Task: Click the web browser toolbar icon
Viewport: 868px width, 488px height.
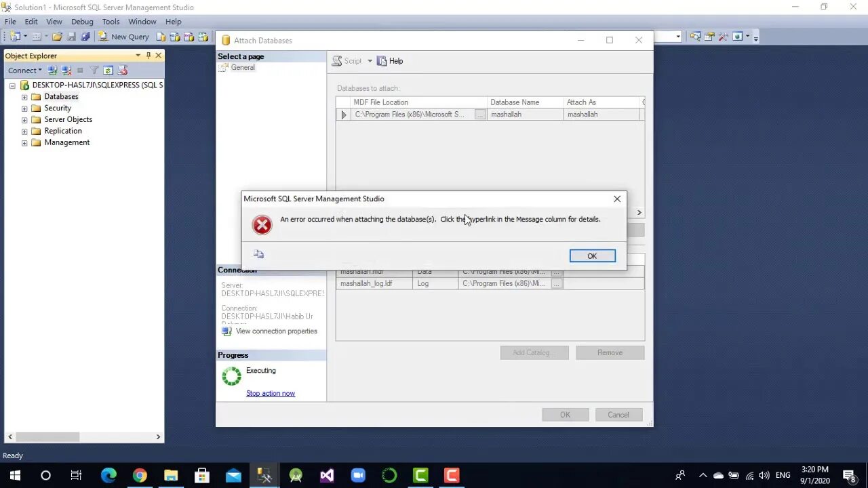Action: [737, 36]
